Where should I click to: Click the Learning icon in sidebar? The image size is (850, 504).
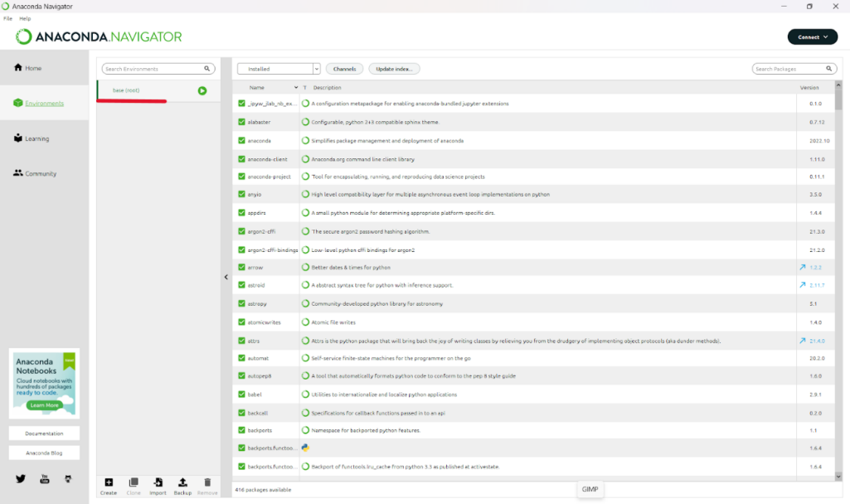pyautogui.click(x=18, y=138)
